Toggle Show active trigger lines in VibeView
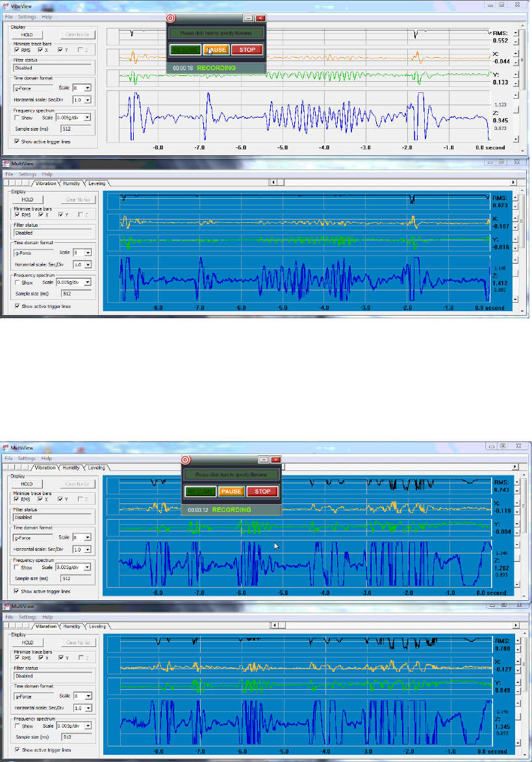Viewport: 532px width, 762px height. coord(17,142)
